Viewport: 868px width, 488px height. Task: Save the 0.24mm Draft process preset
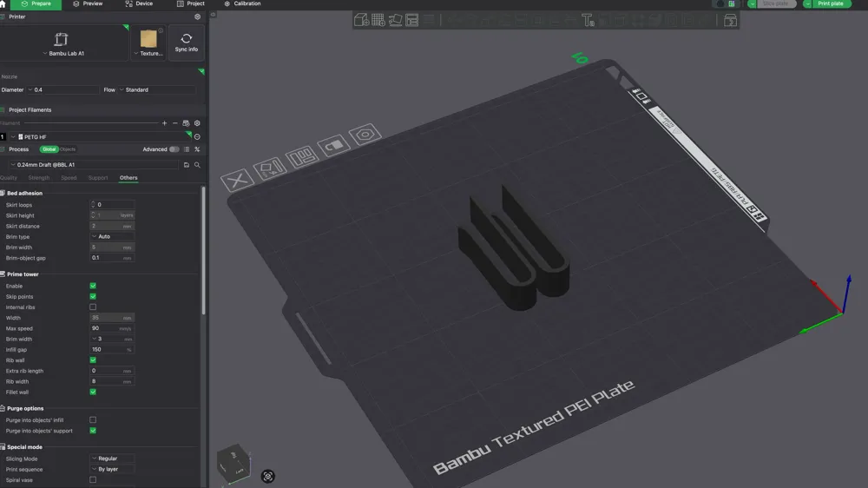(x=187, y=164)
